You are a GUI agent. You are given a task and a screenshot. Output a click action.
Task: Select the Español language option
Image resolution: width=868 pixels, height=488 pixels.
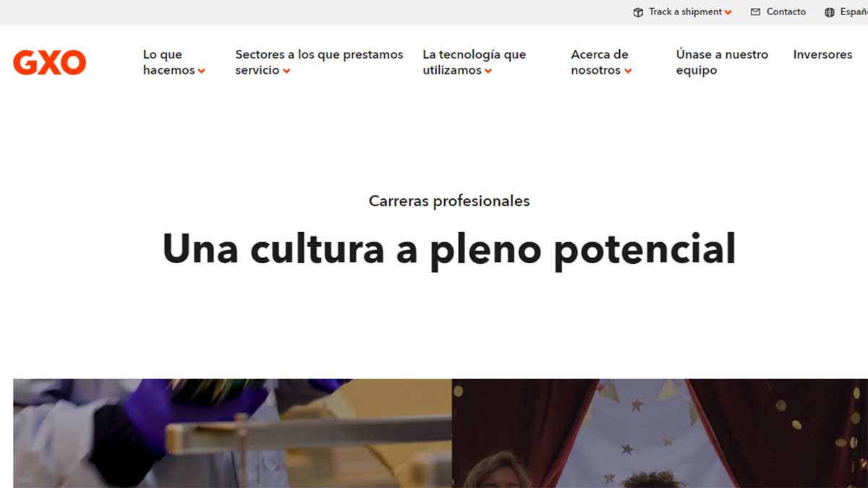854,12
